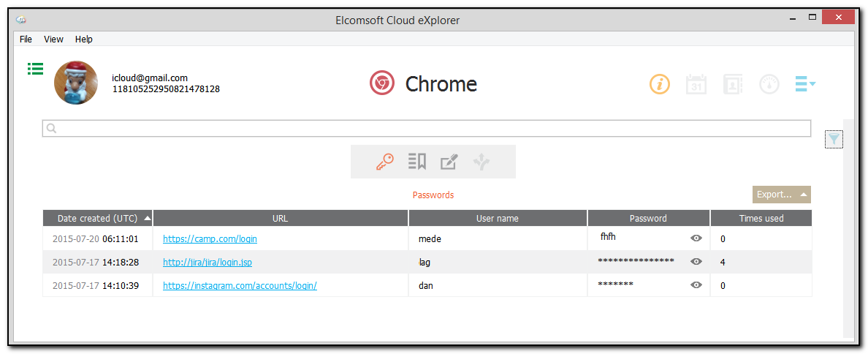Click the email icloud@gmail.com
Image resolution: width=868 pixels, height=354 pixels.
pos(150,78)
